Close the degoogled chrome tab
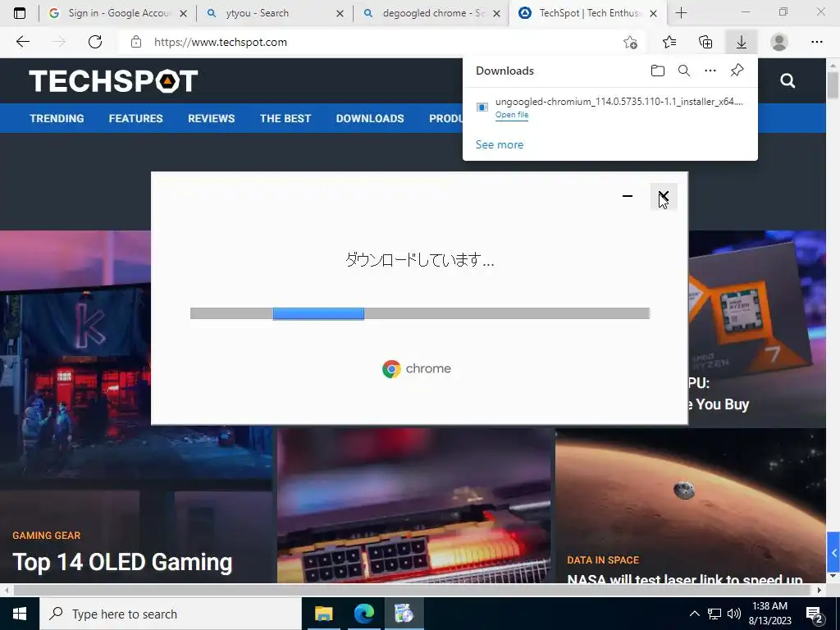This screenshot has height=630, width=840. [496, 13]
